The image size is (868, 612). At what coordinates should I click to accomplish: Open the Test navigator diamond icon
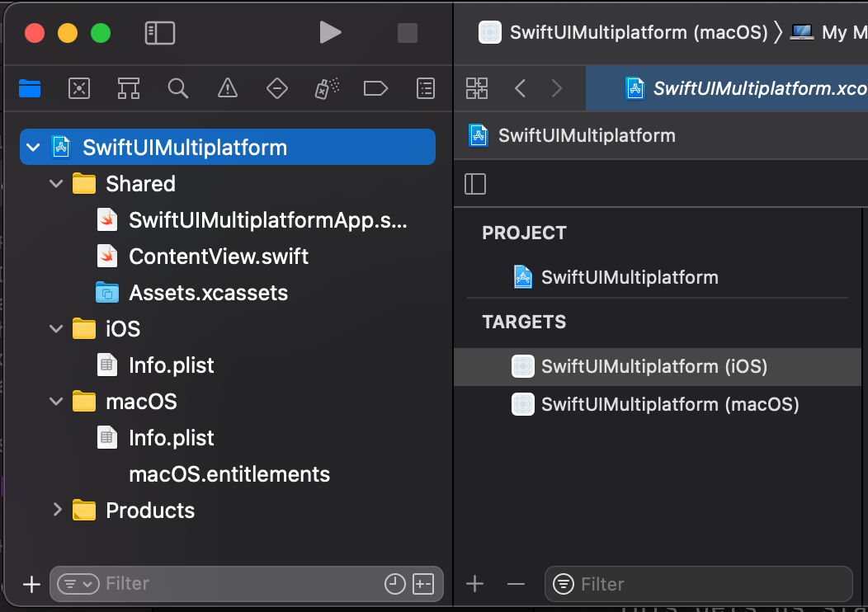point(277,88)
